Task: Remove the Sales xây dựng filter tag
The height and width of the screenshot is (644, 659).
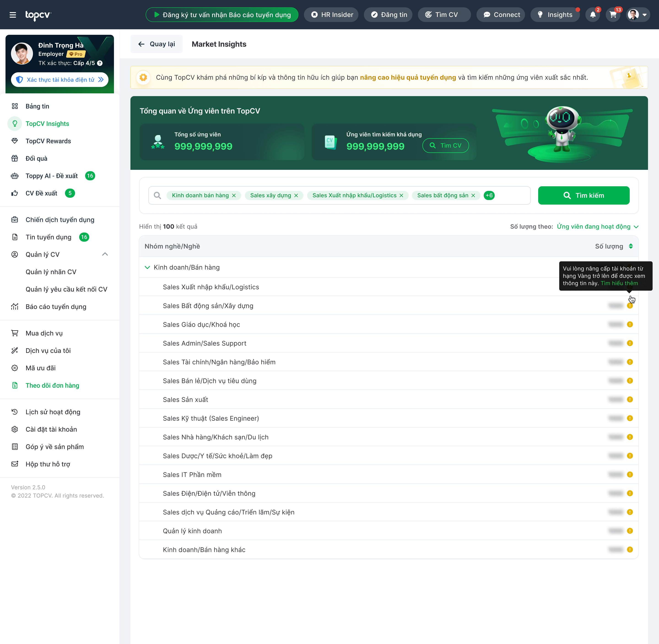Action: [296, 195]
